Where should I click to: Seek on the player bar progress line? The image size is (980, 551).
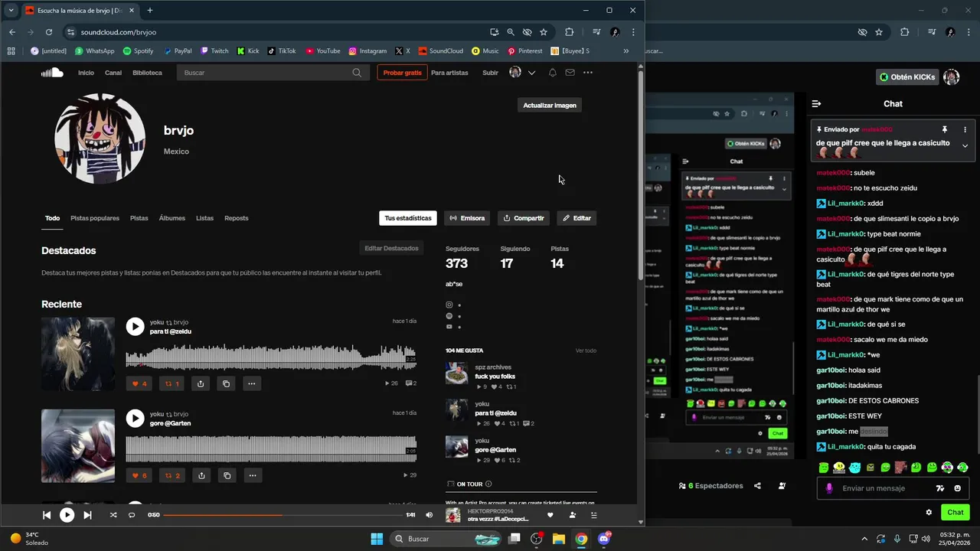tap(283, 515)
